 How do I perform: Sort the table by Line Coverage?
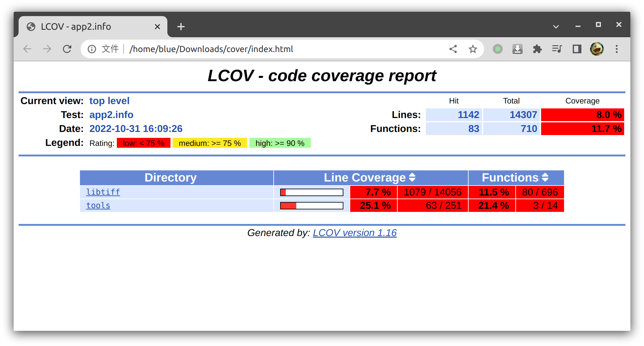[x=412, y=177]
